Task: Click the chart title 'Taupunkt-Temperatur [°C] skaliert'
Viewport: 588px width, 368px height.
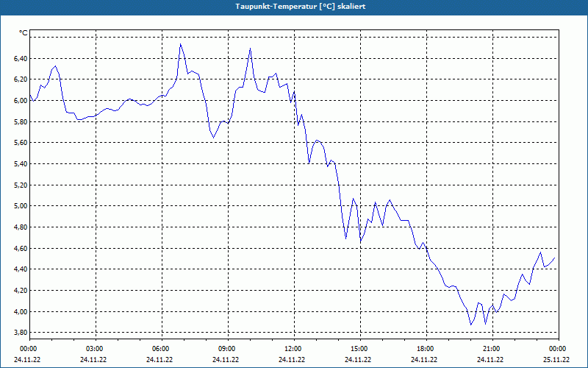Action: click(x=300, y=7)
